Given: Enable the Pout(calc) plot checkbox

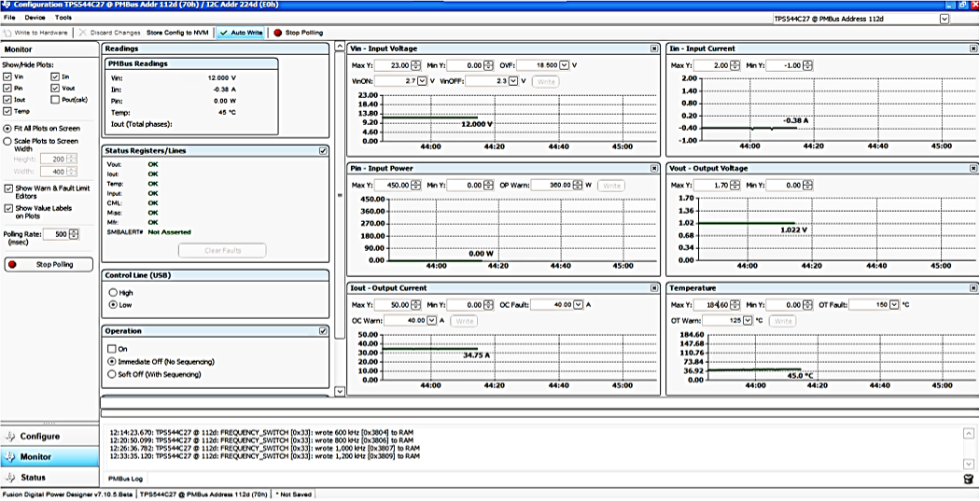Looking at the screenshot, I should click(55, 99).
